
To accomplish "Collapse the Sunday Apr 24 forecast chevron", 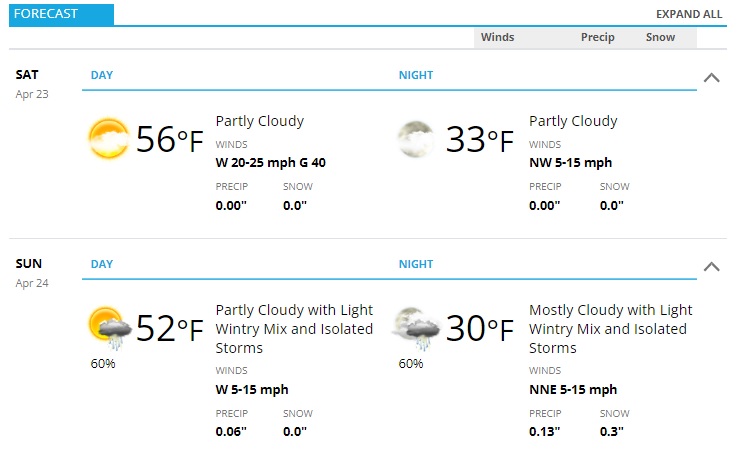I will 711,266.
